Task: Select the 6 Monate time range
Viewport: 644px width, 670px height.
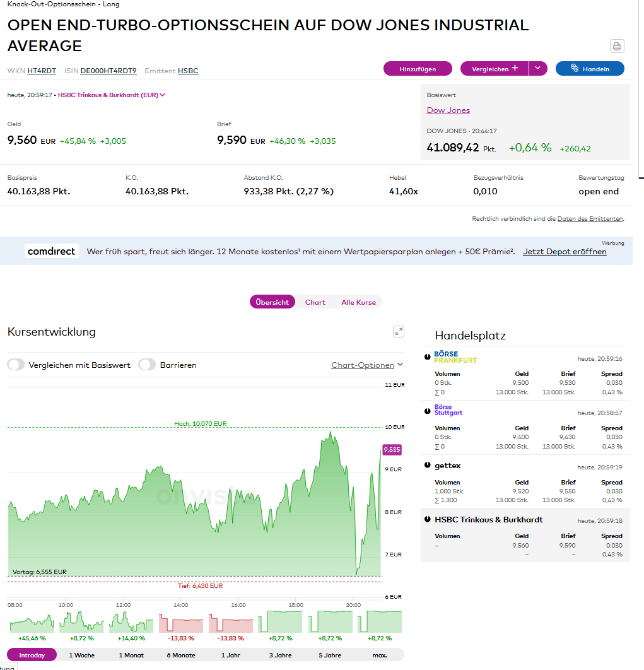Action: pyautogui.click(x=181, y=655)
